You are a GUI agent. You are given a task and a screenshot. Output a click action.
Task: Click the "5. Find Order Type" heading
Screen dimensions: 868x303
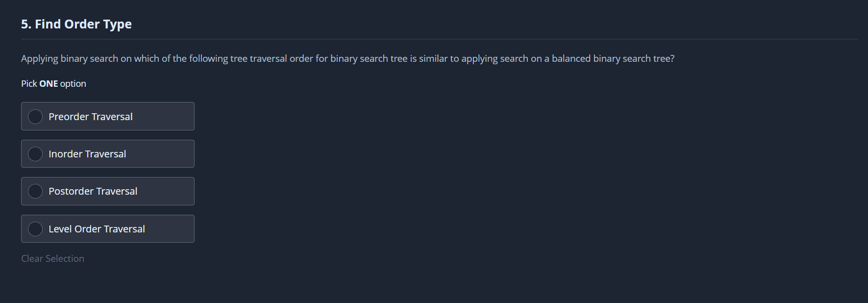click(76, 24)
